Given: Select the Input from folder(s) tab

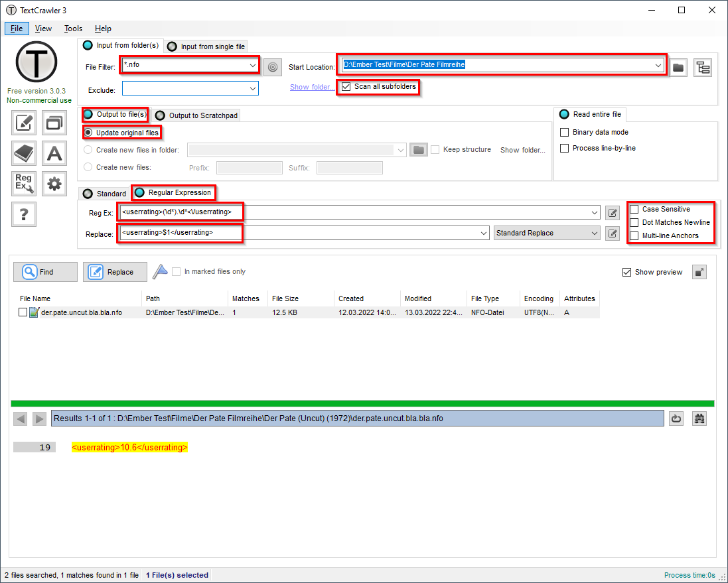Looking at the screenshot, I should point(121,46).
